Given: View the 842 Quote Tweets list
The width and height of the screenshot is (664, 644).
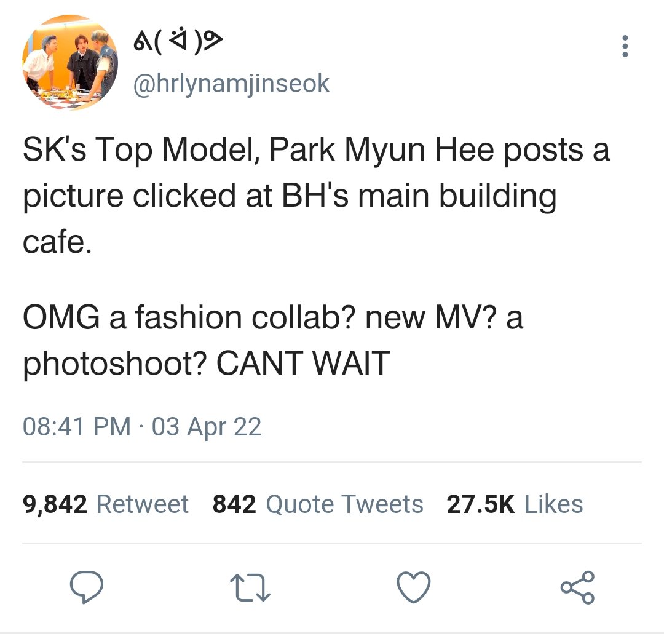Looking at the screenshot, I should click(318, 504).
